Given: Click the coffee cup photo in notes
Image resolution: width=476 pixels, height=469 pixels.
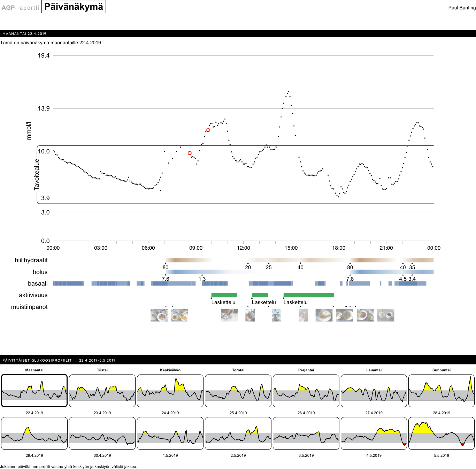Looking at the screenshot, I should click(386, 315).
